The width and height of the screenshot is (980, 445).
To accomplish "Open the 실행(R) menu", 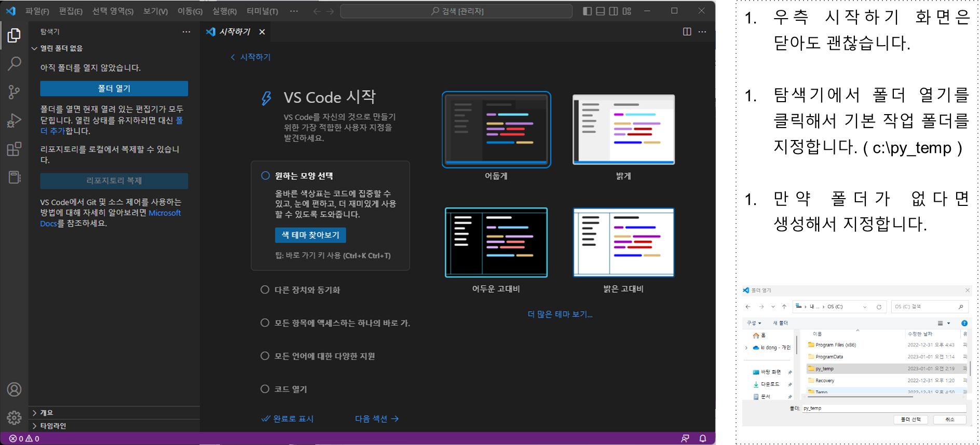I will click(224, 11).
